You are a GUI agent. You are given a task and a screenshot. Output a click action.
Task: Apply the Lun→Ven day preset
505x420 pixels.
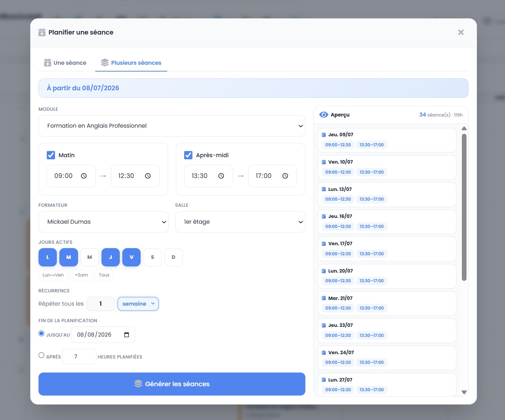tap(53, 275)
